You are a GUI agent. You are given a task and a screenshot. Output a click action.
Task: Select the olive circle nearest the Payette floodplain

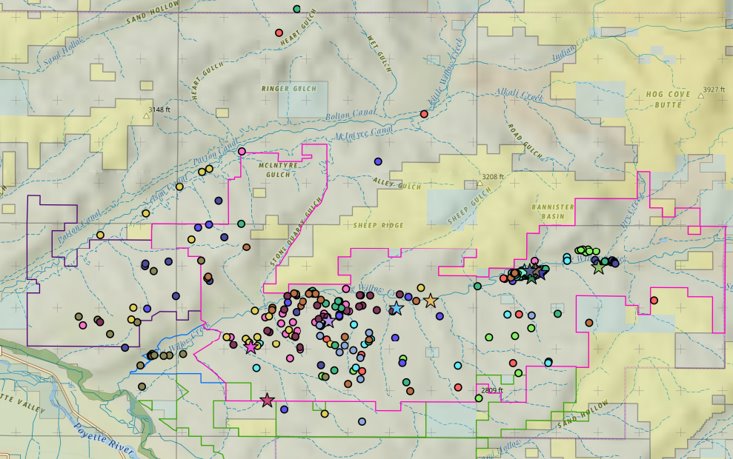point(142,387)
